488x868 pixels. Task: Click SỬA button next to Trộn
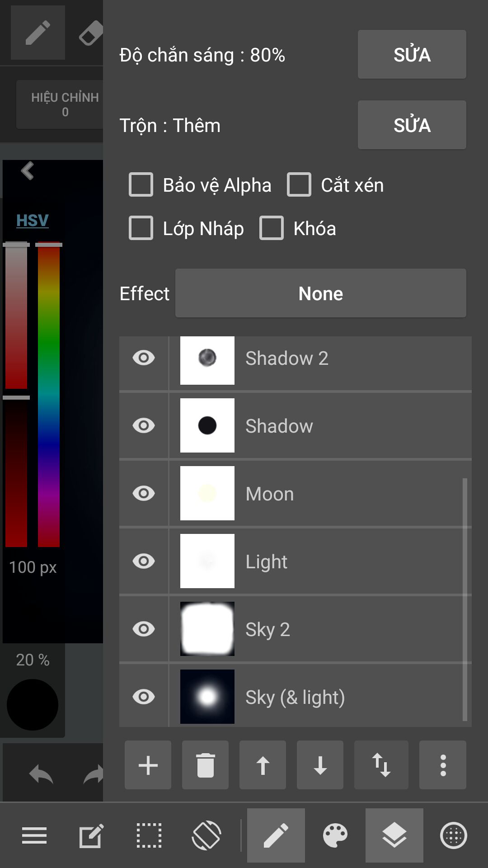click(x=412, y=125)
